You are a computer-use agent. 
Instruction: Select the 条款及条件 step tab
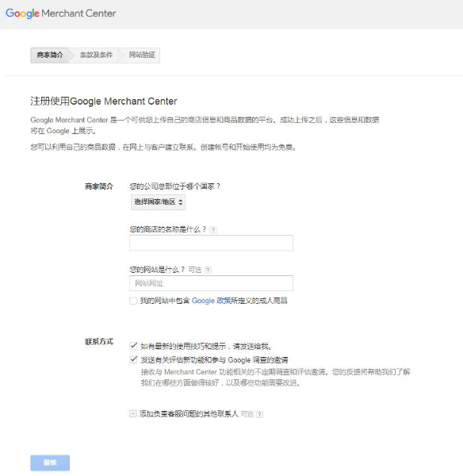tap(96, 55)
